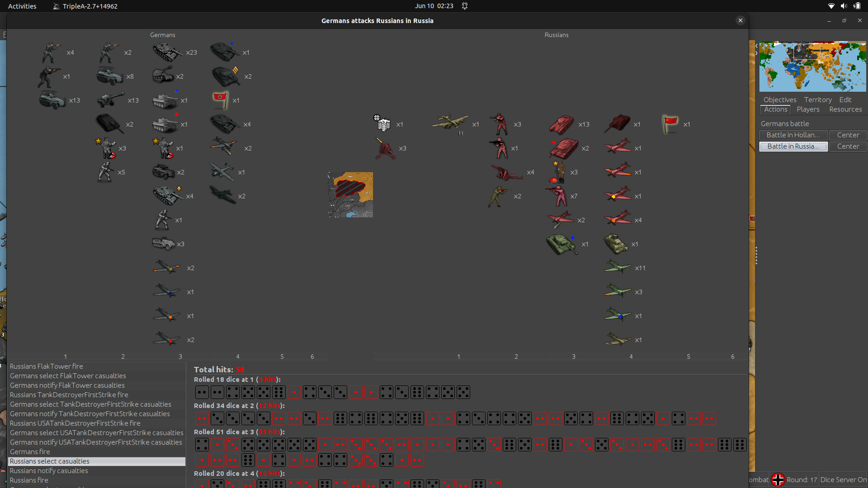Image resolution: width=868 pixels, height=488 pixels.
Task: Click the Russian tank x13 unit icon
Action: pos(561,124)
